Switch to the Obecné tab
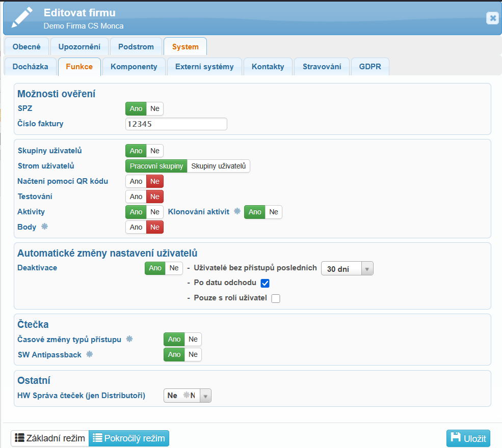 tap(26, 47)
